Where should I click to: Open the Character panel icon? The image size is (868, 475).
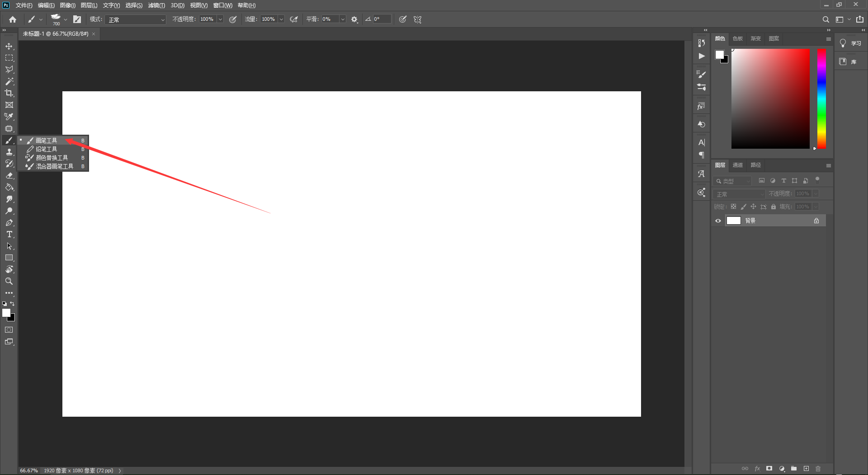(701, 142)
